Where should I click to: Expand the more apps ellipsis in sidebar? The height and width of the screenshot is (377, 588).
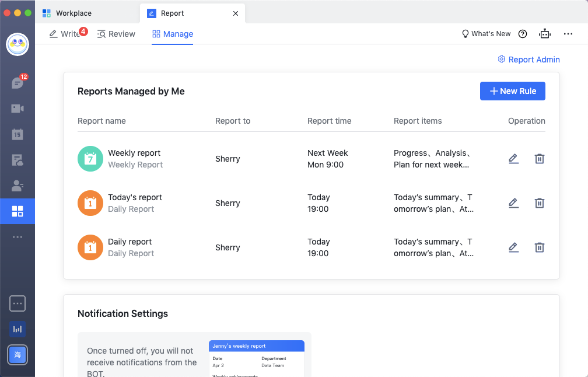pos(17,236)
